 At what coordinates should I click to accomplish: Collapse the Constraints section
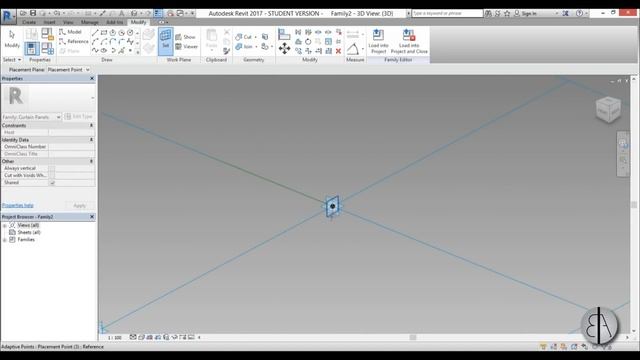click(91, 125)
